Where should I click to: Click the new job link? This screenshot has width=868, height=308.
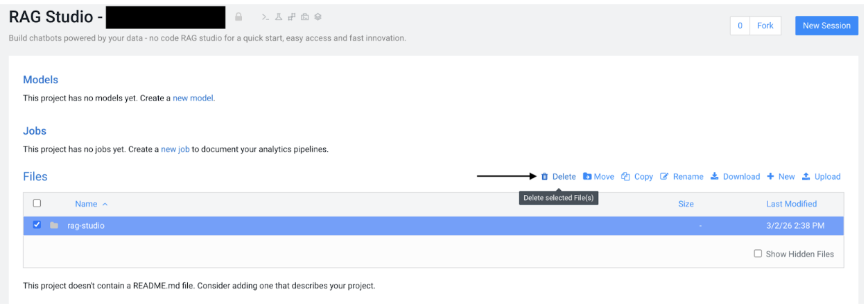(175, 149)
